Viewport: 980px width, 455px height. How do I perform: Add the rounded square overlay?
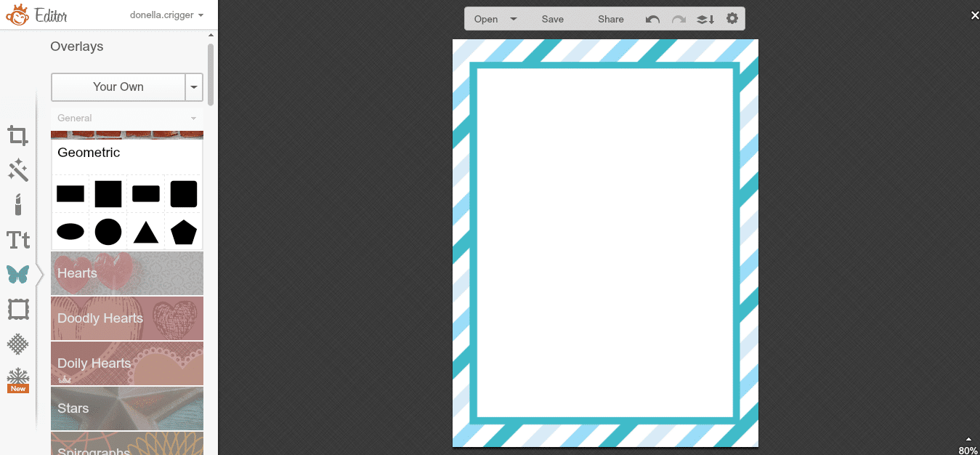pos(184,194)
